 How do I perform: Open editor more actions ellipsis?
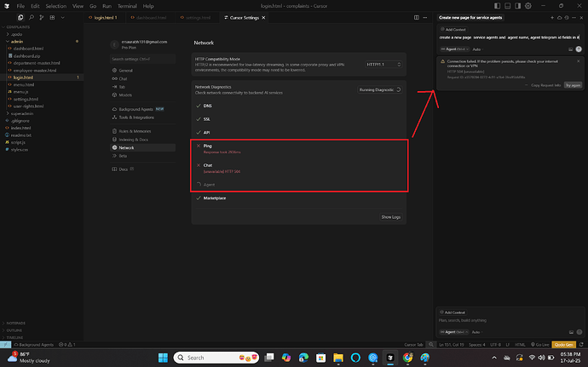click(x=425, y=18)
